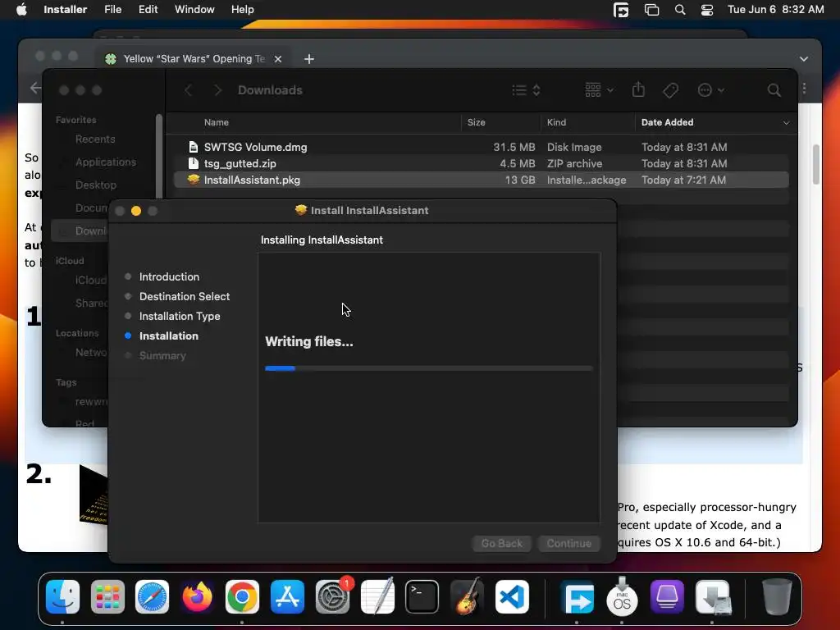840x630 pixels.
Task: Click the Go Back button in installer
Action: [x=501, y=543]
